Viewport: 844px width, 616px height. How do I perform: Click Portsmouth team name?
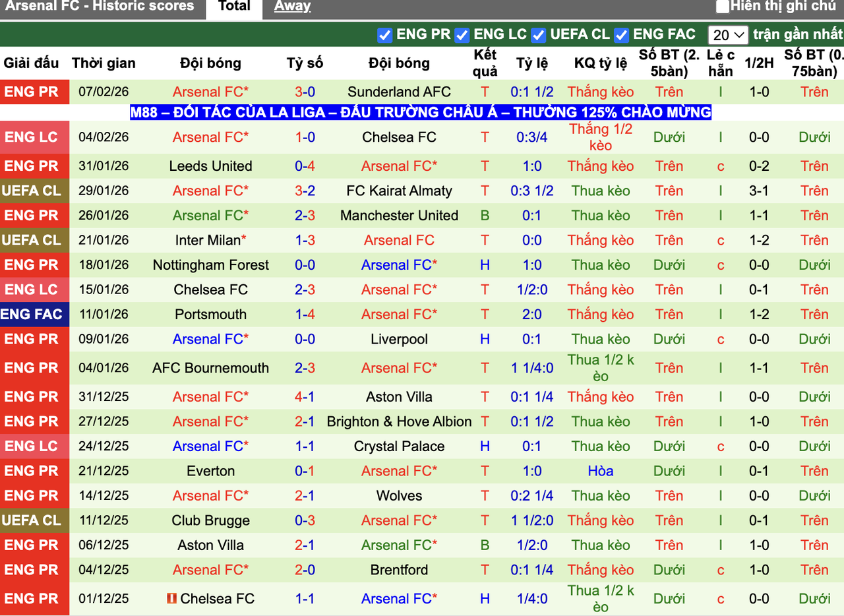click(210, 315)
